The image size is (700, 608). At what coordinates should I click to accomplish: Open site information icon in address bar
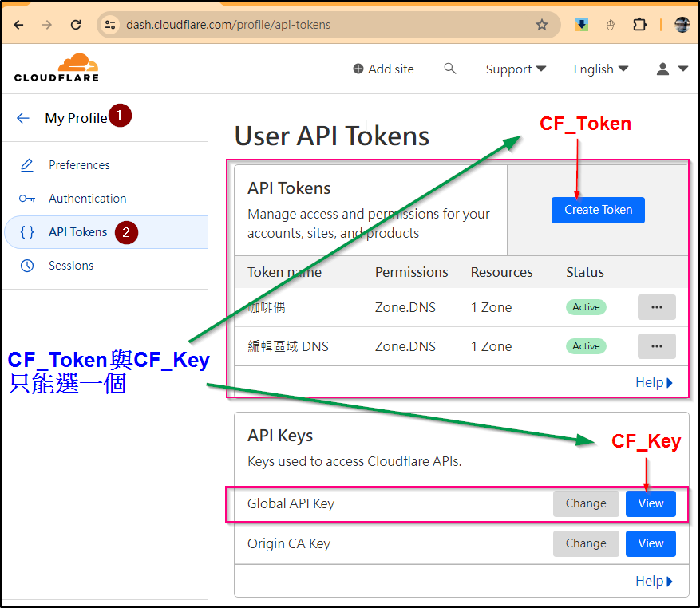point(110,25)
